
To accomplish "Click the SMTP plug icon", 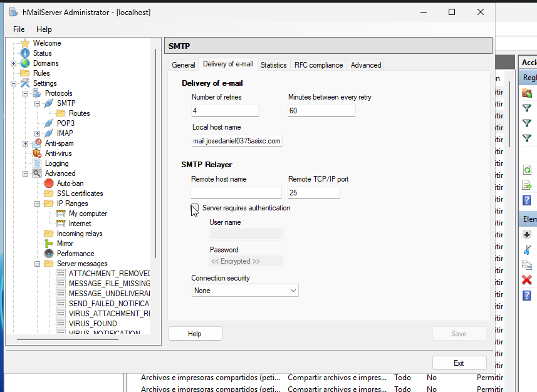I will (x=49, y=103).
